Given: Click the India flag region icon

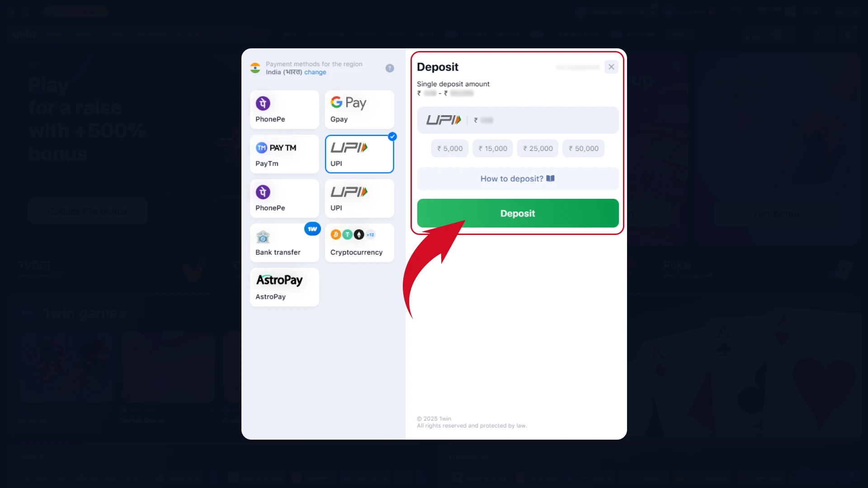Looking at the screenshot, I should coord(255,68).
